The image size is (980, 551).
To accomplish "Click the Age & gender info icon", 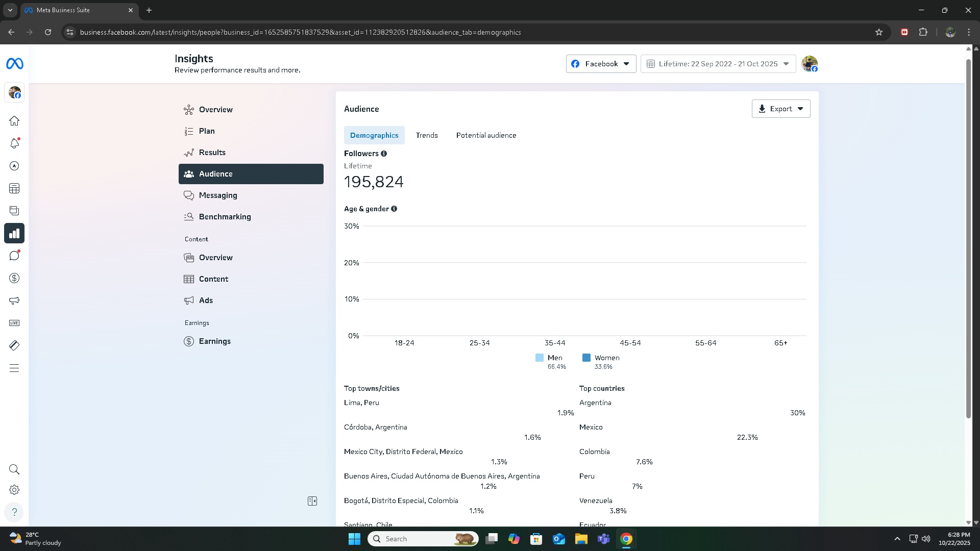I will coord(394,209).
